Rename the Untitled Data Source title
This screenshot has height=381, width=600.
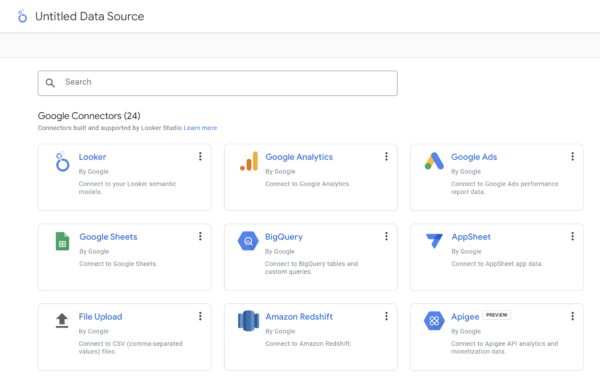[90, 16]
